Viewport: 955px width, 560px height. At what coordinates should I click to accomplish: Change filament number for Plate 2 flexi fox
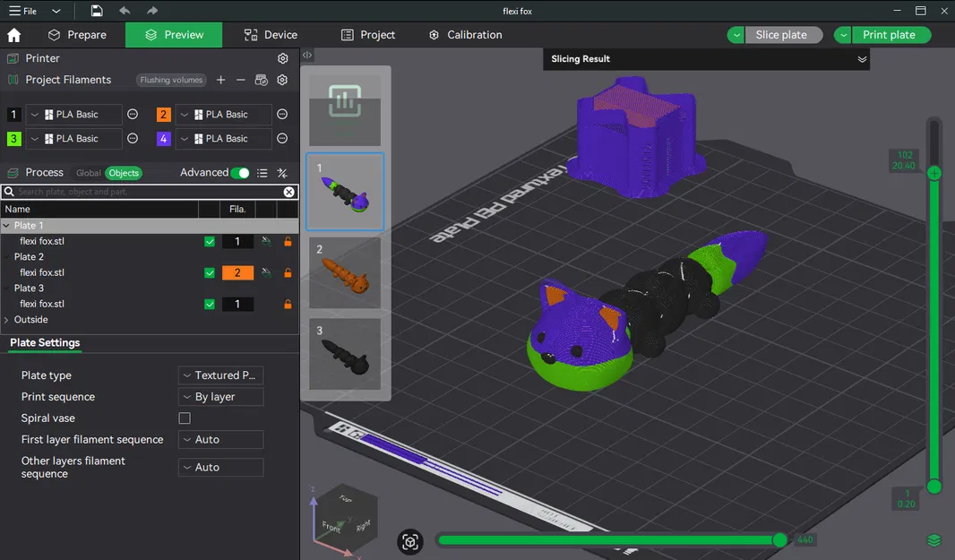click(237, 272)
